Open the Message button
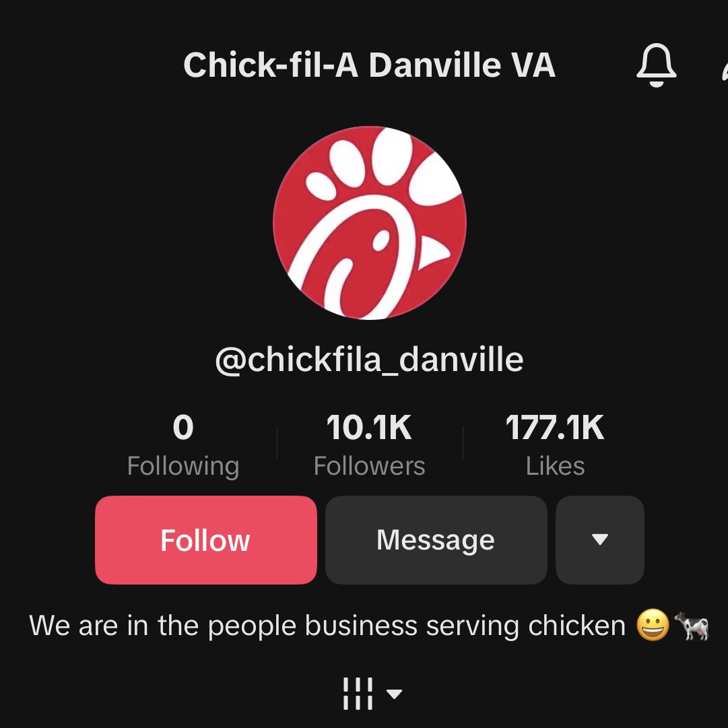Image resolution: width=728 pixels, height=728 pixels. pos(436,539)
